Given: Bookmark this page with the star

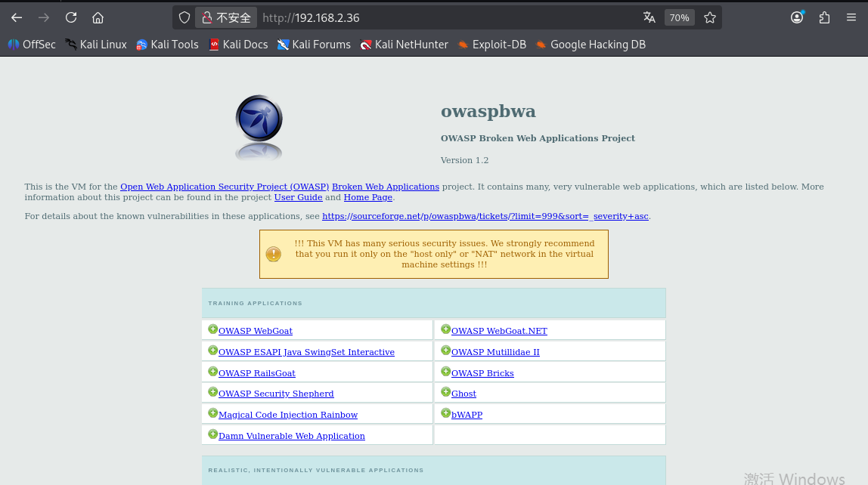Looking at the screenshot, I should point(710,17).
